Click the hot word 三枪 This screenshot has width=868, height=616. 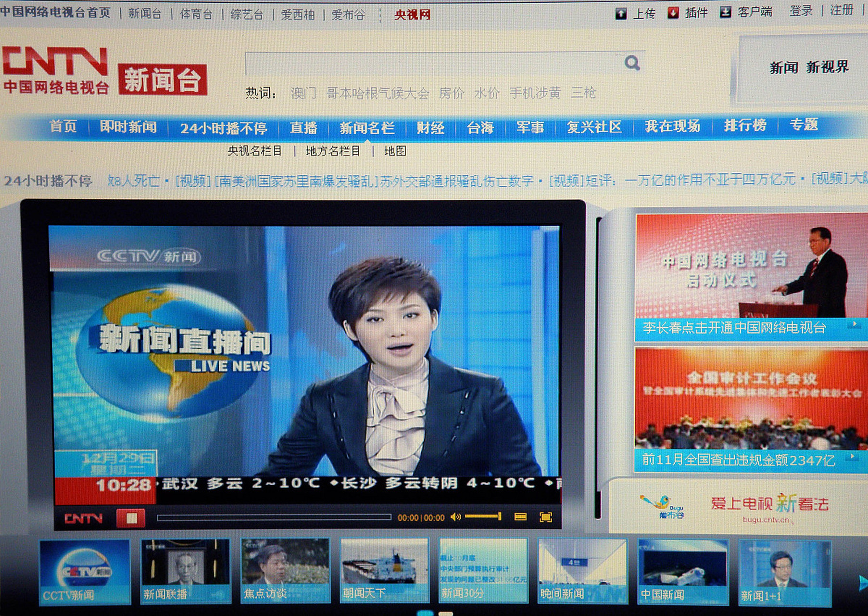click(583, 92)
